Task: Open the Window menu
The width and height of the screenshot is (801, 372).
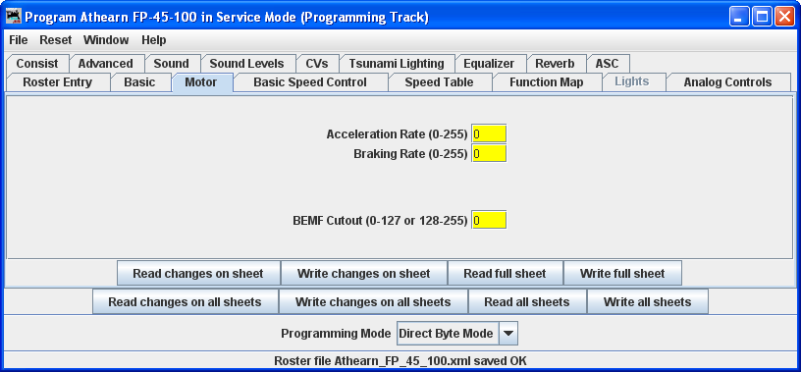Action: tap(106, 40)
